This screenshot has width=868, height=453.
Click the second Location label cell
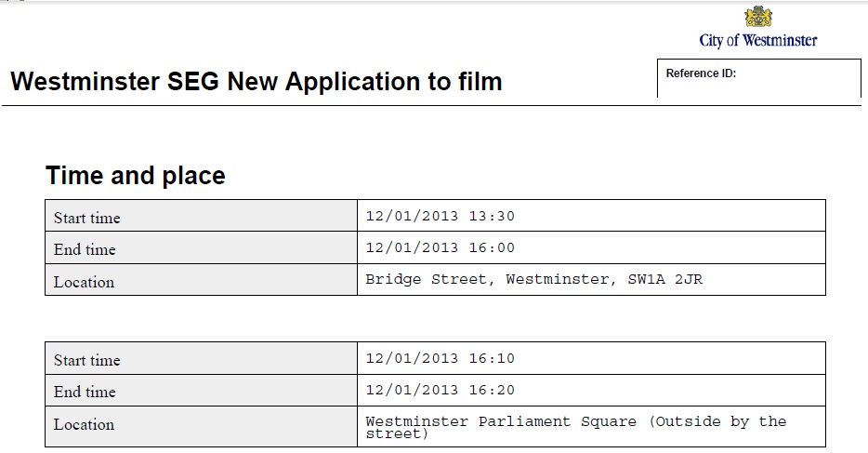coord(201,426)
